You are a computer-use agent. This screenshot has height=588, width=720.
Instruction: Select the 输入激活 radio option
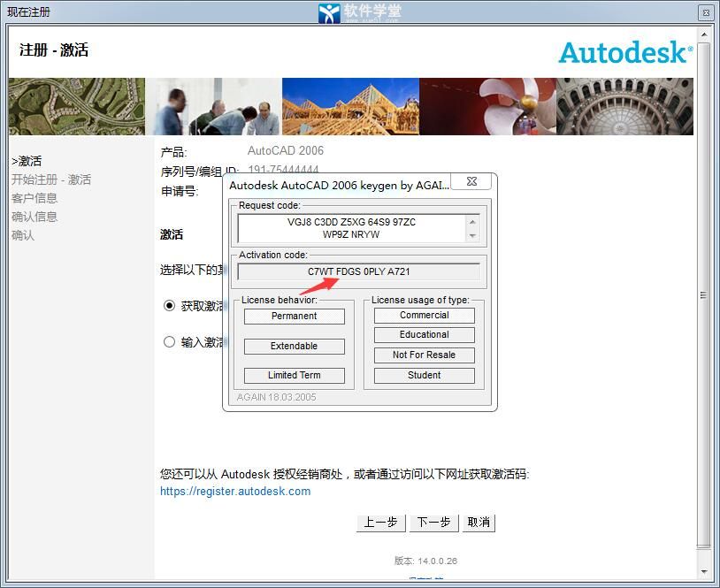pos(170,342)
